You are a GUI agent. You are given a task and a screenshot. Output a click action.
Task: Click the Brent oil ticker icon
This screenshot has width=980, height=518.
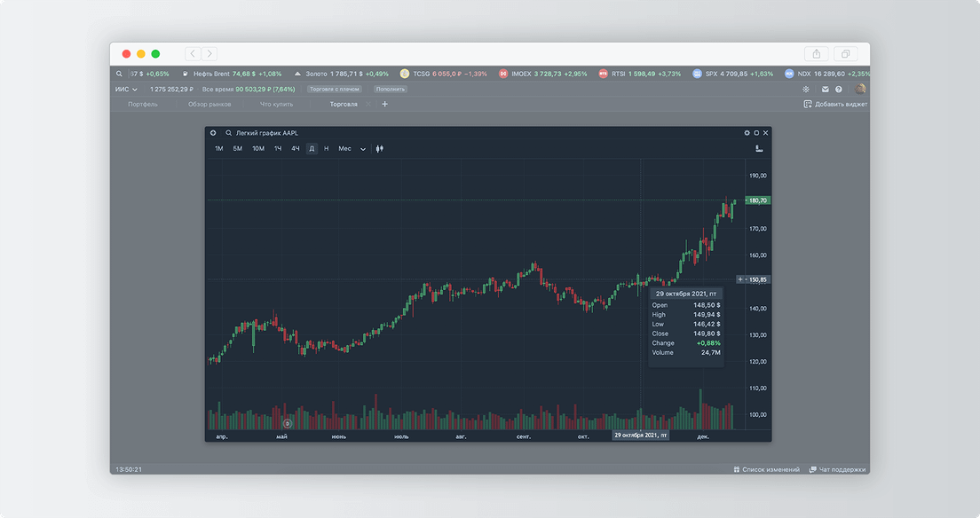click(185, 74)
